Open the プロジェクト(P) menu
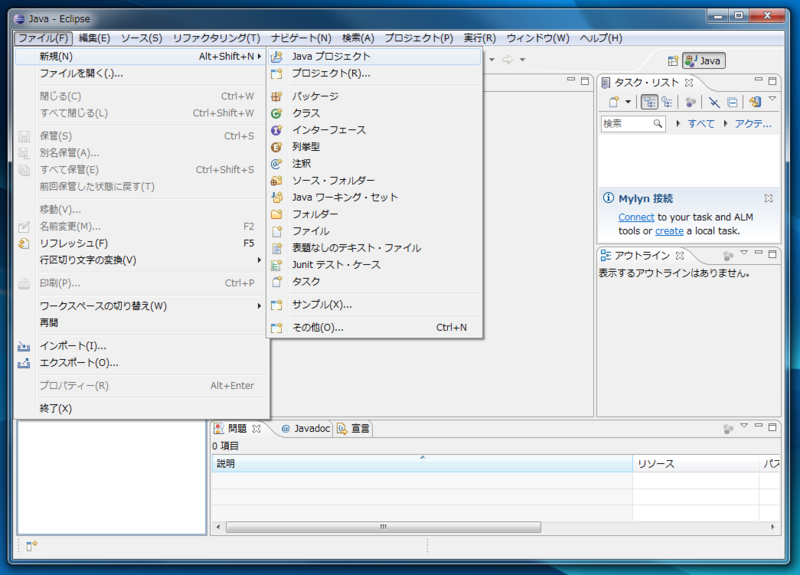Image resolution: width=800 pixels, height=575 pixels. (x=419, y=38)
